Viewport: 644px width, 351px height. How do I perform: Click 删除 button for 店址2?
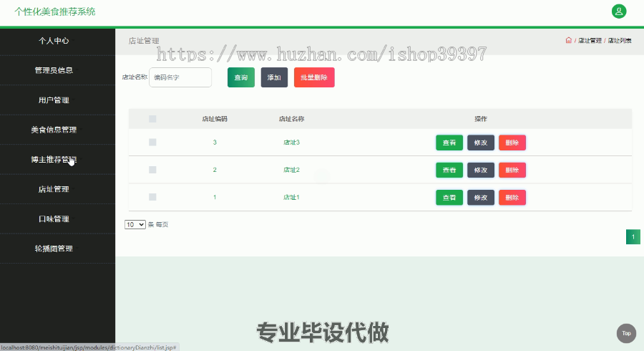click(512, 170)
